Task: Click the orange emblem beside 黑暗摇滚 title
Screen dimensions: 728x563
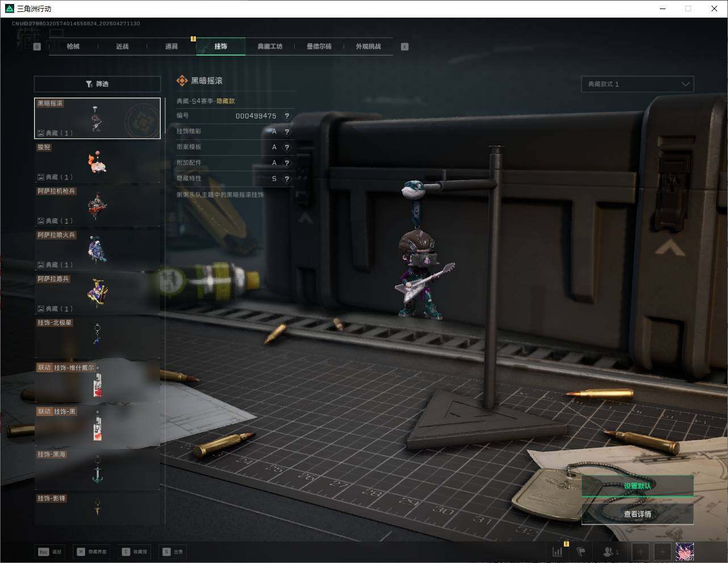Action: (x=182, y=81)
